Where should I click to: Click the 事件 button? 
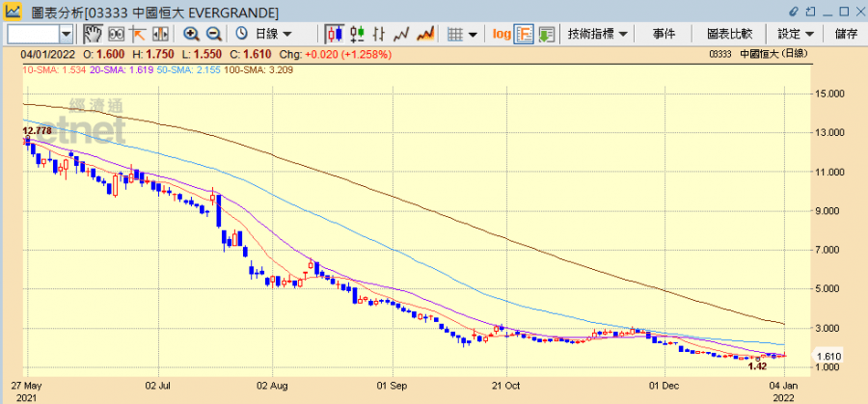click(x=665, y=34)
